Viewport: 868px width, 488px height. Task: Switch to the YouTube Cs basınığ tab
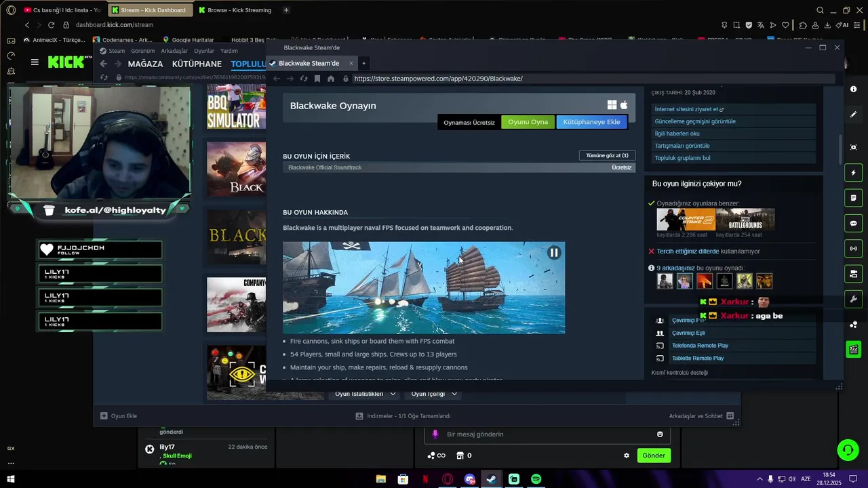[61, 10]
